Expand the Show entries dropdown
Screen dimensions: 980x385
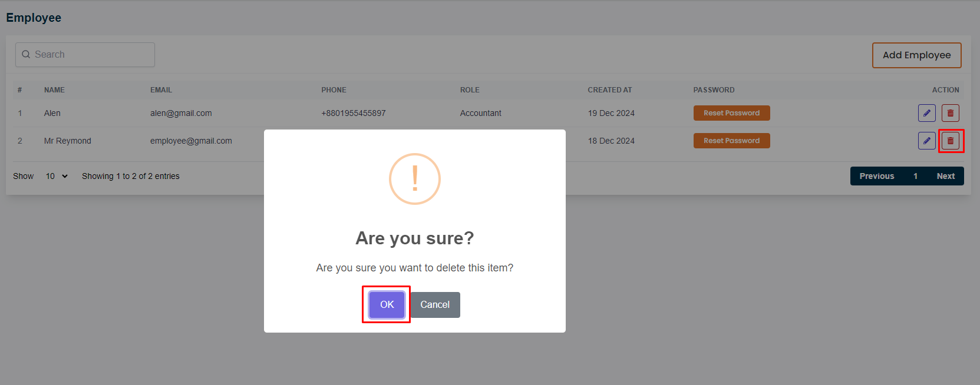(57, 176)
